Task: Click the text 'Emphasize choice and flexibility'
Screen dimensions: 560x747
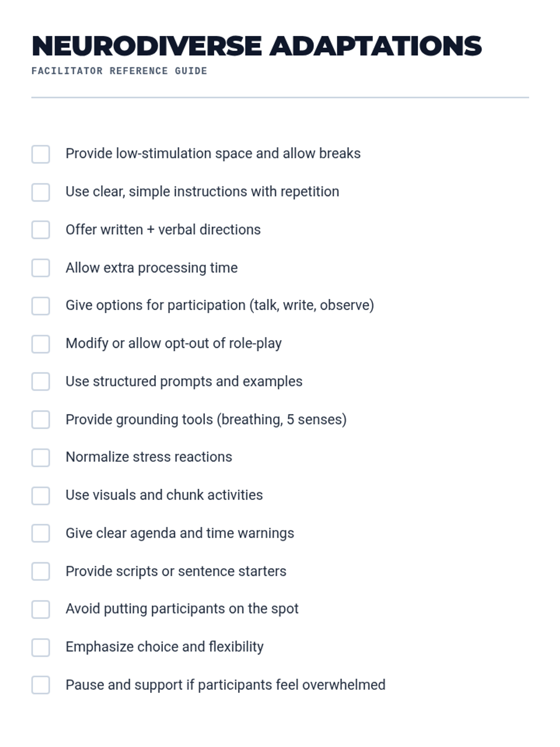Action: click(x=165, y=647)
